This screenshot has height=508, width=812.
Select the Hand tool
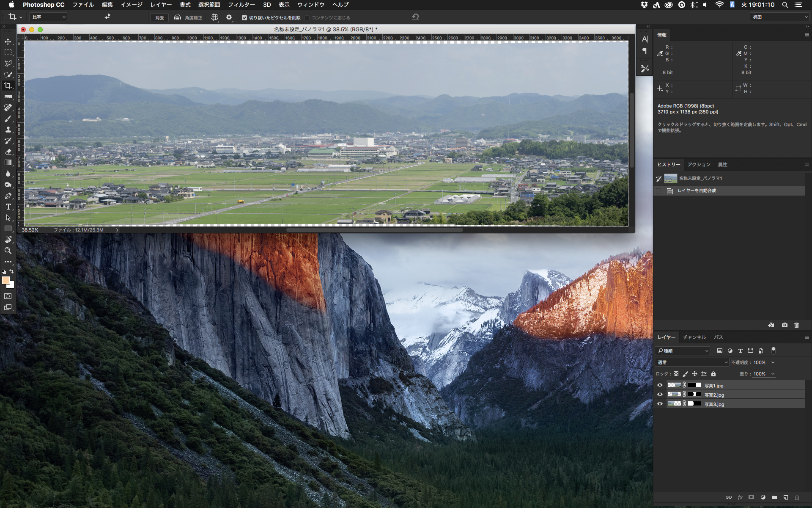[8, 240]
